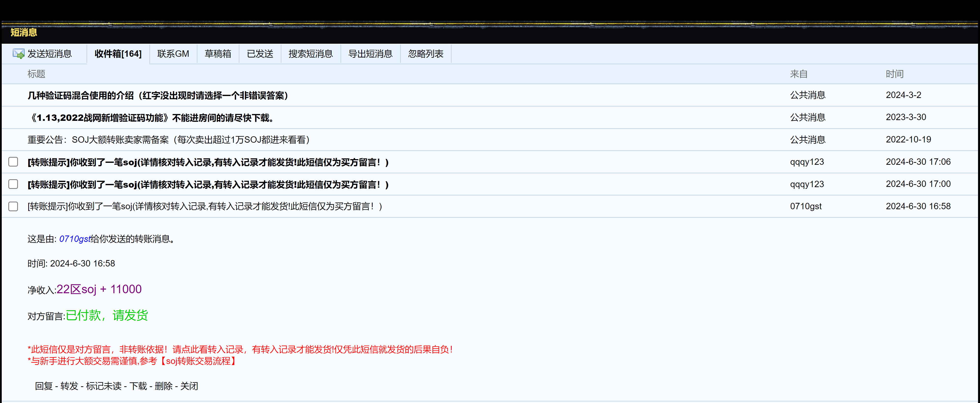Click 关闭 to close opened message

(189, 386)
